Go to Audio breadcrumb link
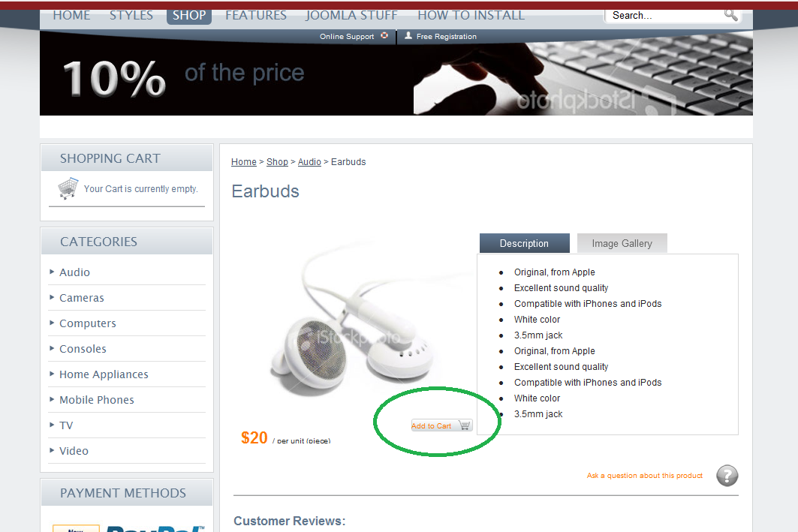The image size is (798, 532). (x=309, y=162)
